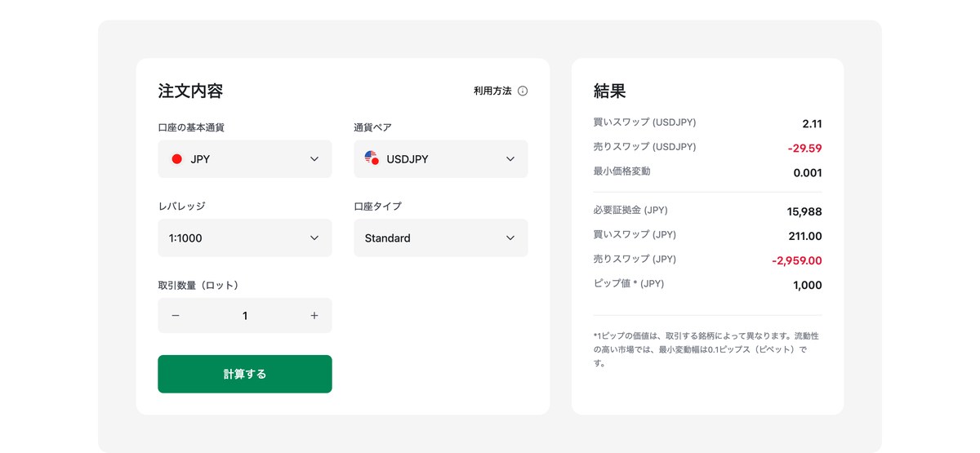The image size is (980, 453).
Task: Open the 通貨ペア USDJPY dropdown
Action: pyautogui.click(x=441, y=159)
